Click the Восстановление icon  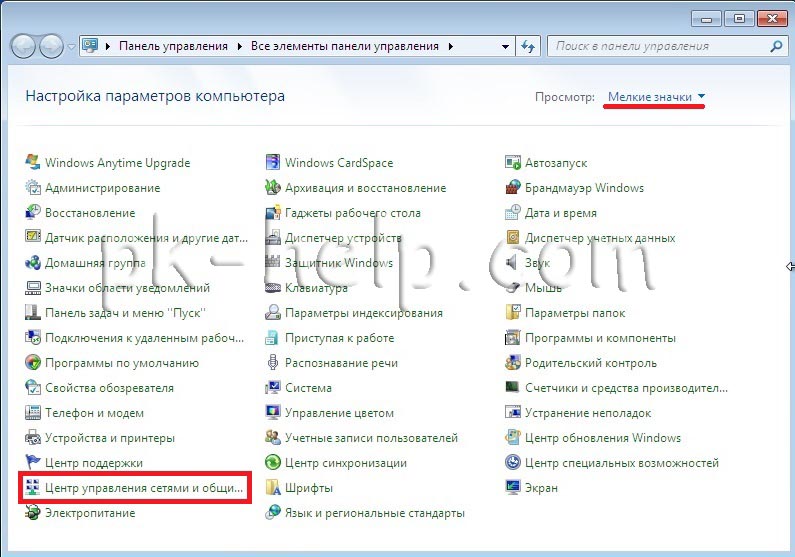32,213
